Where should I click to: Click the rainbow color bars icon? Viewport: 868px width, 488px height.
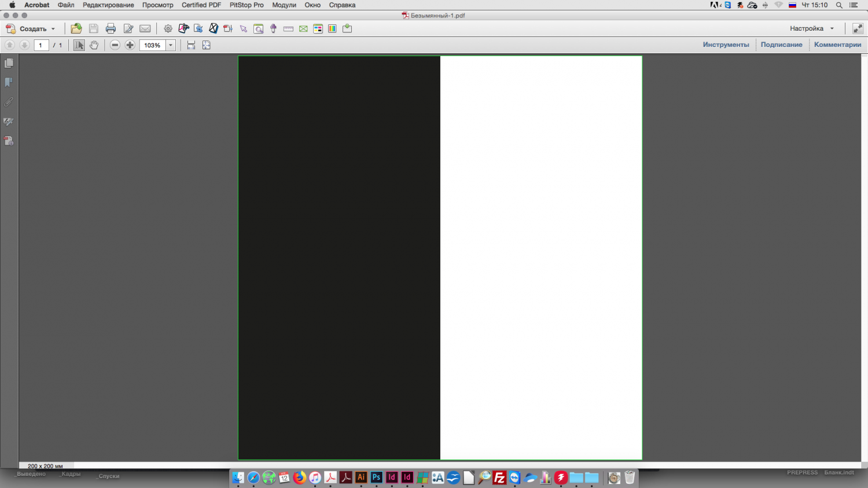pyautogui.click(x=332, y=28)
